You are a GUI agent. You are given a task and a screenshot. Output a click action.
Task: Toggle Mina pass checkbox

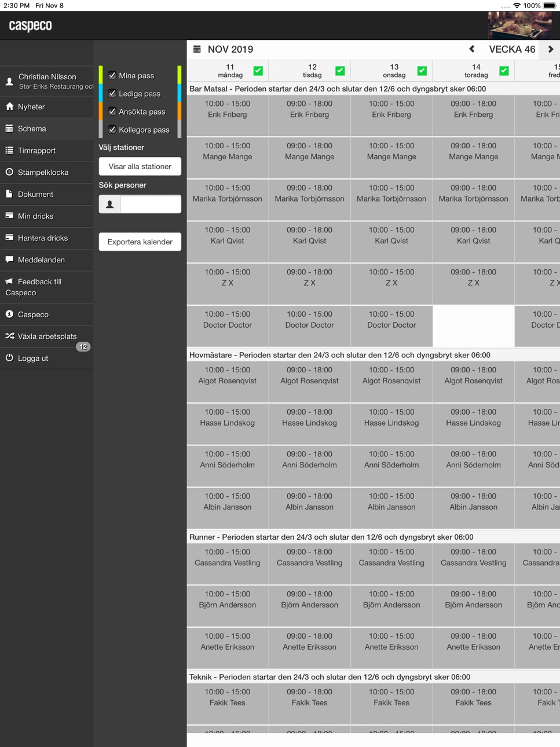click(x=112, y=75)
